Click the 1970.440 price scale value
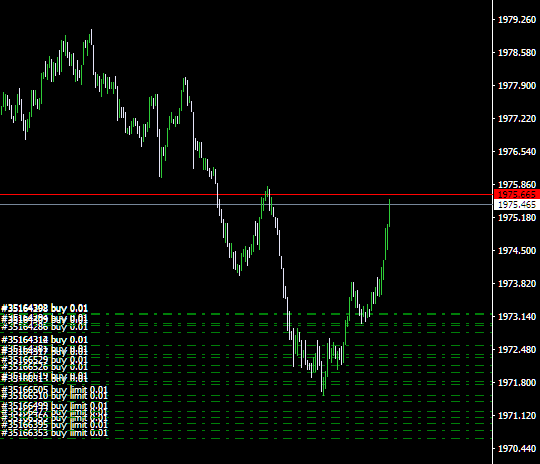Image resolution: width=540 pixels, height=464 pixels. (517, 448)
